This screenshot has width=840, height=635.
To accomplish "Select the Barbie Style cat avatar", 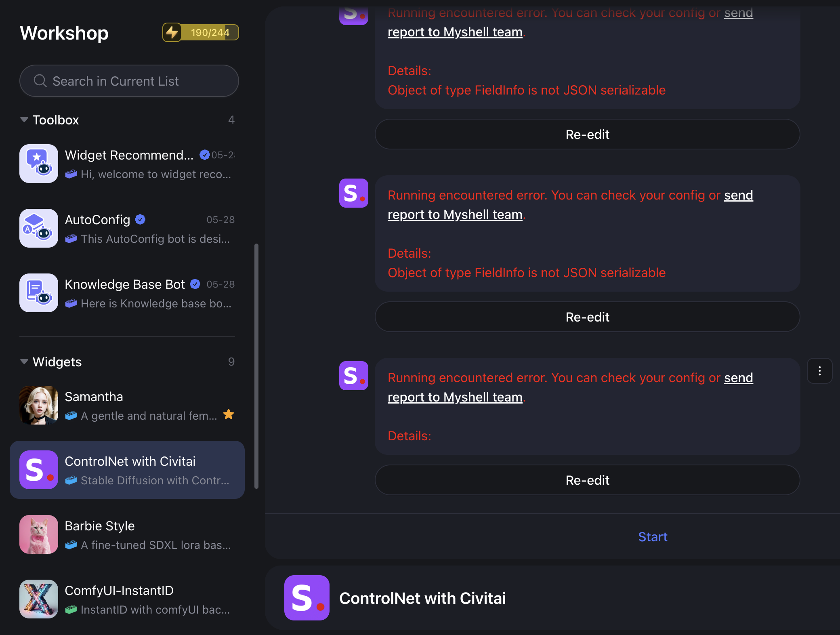I will (x=39, y=534).
